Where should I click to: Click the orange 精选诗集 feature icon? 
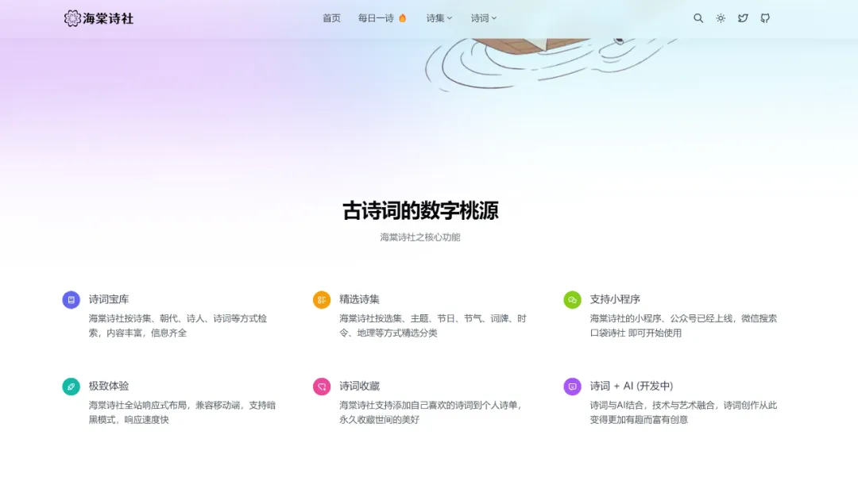(x=322, y=300)
